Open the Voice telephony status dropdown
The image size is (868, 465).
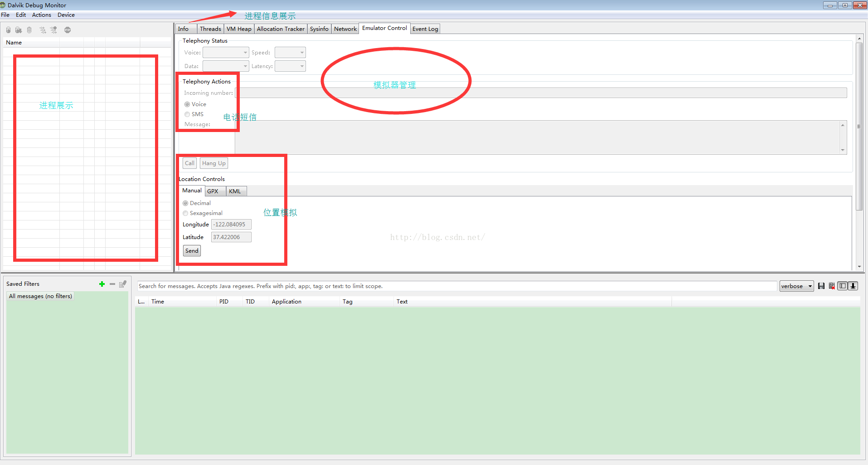point(226,53)
